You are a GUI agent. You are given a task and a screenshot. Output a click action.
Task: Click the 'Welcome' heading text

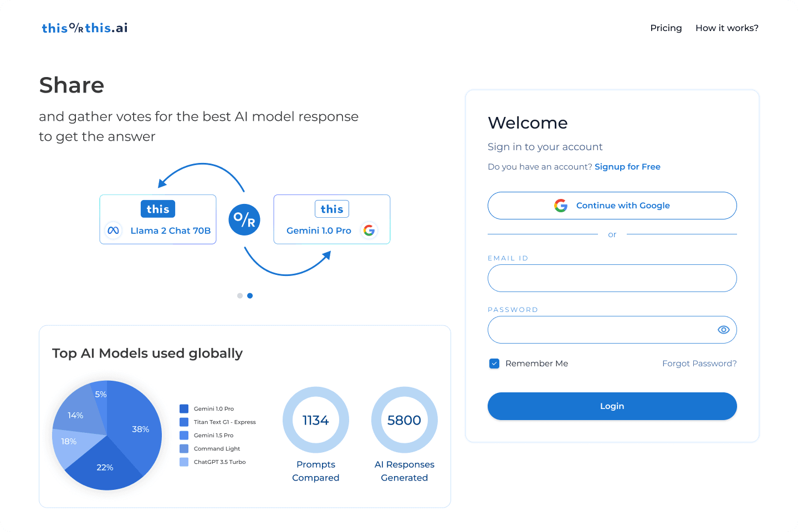(528, 123)
